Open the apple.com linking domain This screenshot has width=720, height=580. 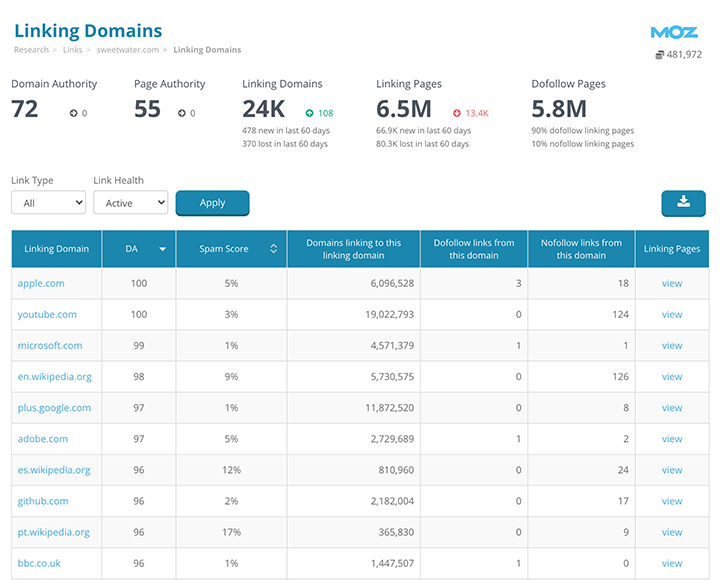coord(41,283)
